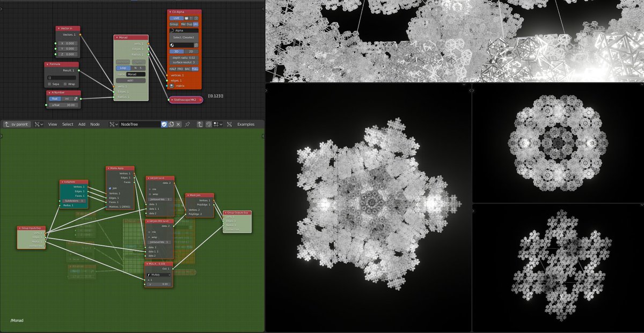Open the Add menu in node editor
Viewport: 644px width, 333px height.
(x=82, y=124)
